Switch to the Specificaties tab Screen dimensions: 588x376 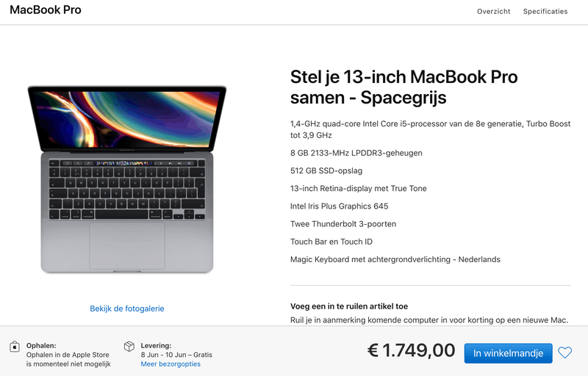545,12
